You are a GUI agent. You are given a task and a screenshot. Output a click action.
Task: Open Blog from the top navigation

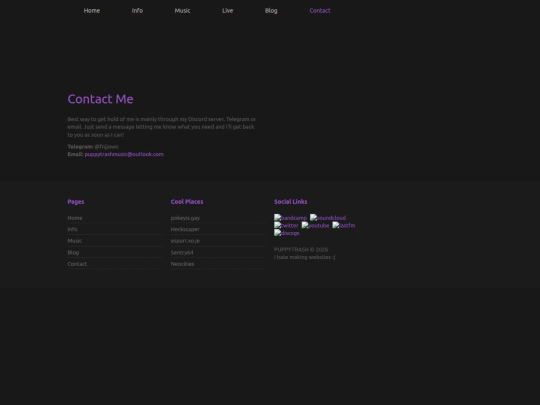(x=271, y=11)
